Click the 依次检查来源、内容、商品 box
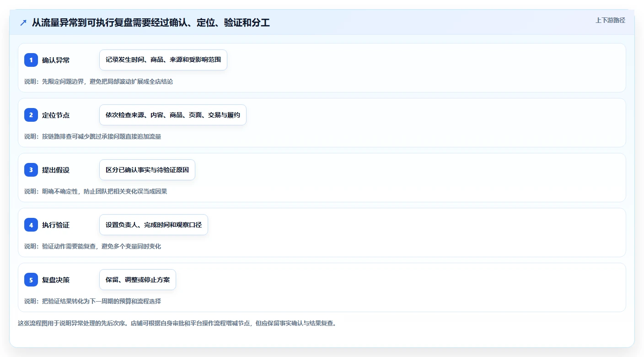644x357 pixels. 173,115
